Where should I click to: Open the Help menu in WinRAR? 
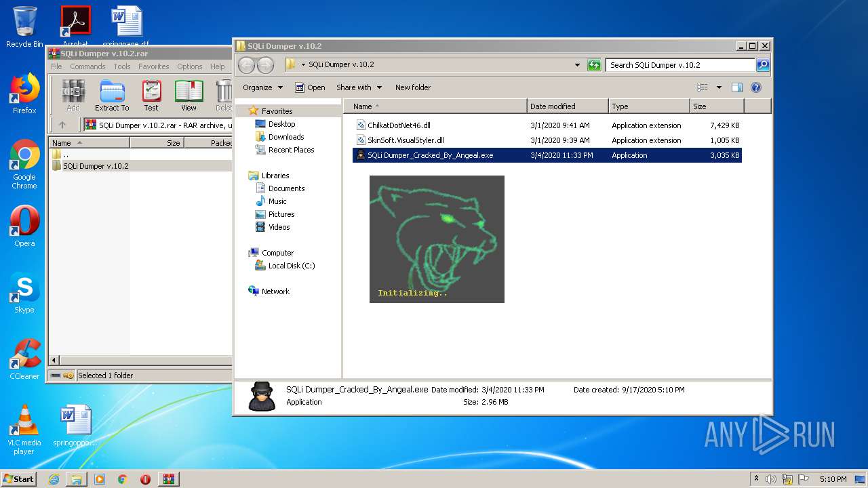click(x=217, y=66)
